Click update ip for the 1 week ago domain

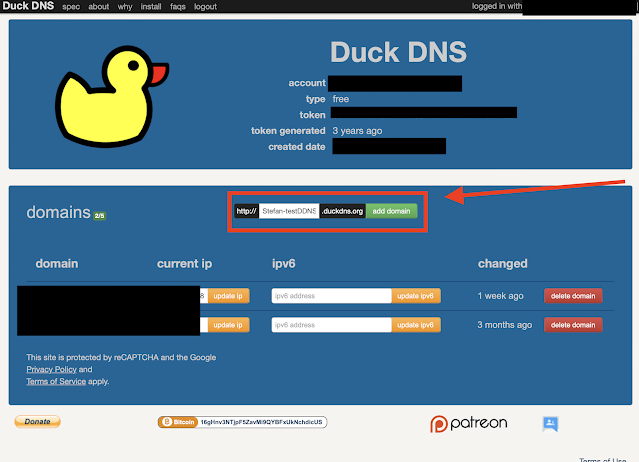pyautogui.click(x=228, y=296)
